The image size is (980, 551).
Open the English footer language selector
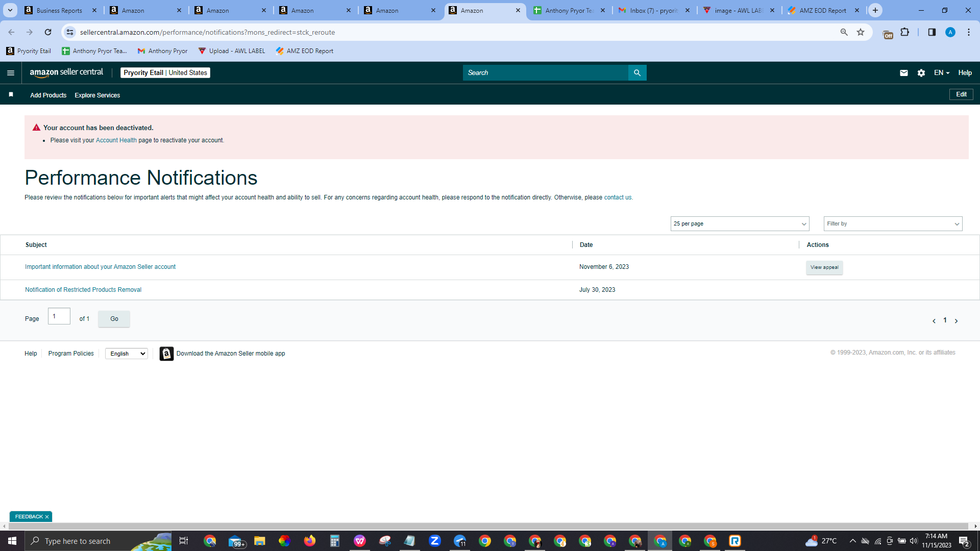tap(126, 354)
